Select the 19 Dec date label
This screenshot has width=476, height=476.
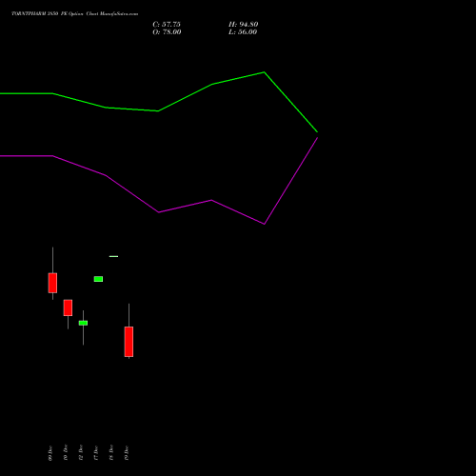coord(127,453)
